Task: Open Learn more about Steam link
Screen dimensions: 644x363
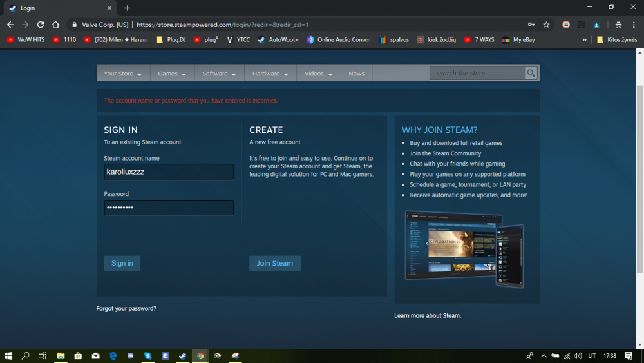Action: (428, 316)
